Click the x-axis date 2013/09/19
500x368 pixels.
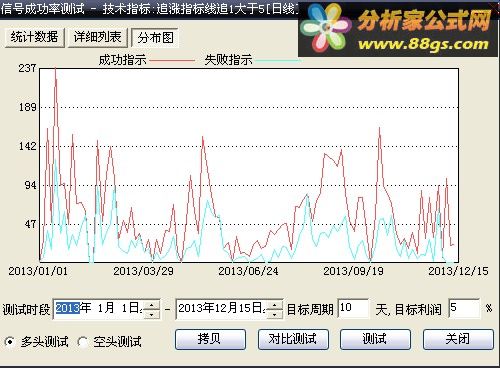click(x=353, y=271)
